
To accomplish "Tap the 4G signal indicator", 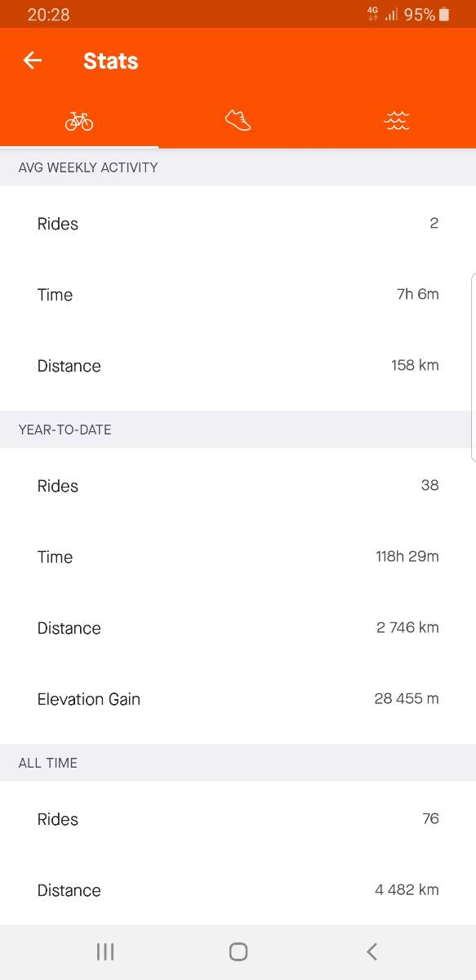I will pos(372,14).
